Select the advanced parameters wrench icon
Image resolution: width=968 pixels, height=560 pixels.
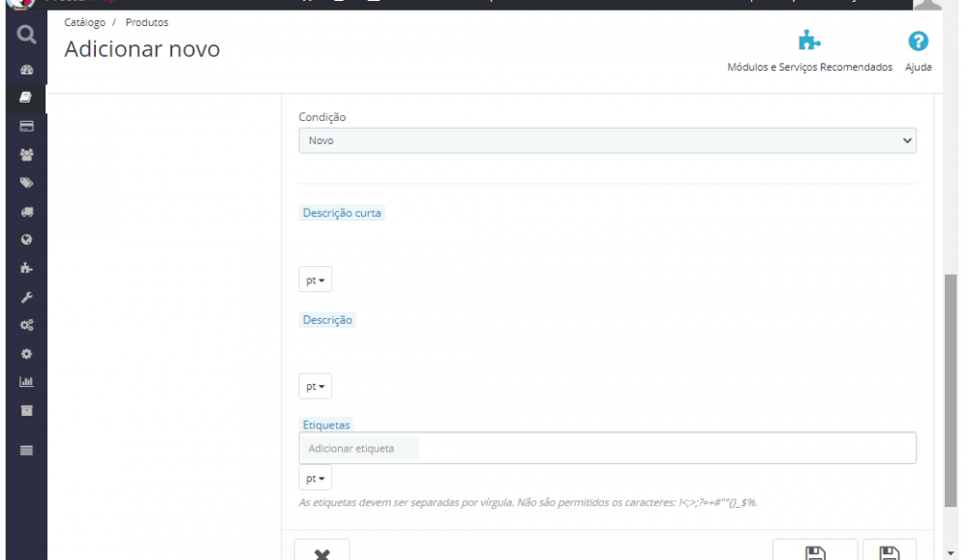point(26,296)
